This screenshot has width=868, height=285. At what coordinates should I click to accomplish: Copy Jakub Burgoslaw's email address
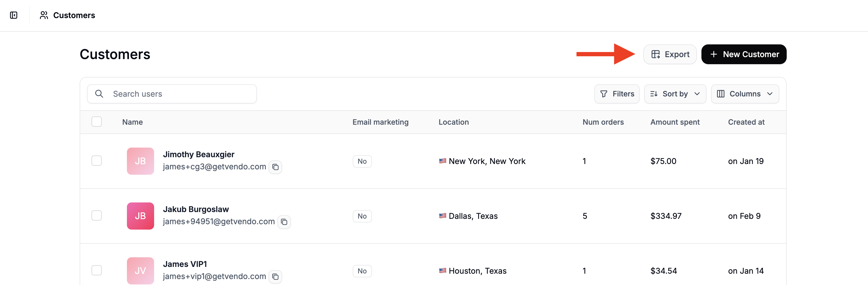click(284, 222)
